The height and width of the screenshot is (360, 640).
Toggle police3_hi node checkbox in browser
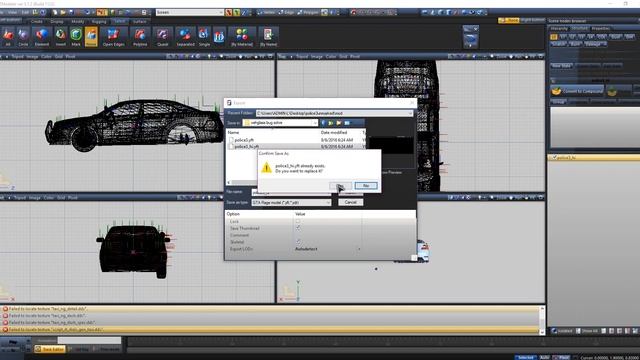(555, 157)
